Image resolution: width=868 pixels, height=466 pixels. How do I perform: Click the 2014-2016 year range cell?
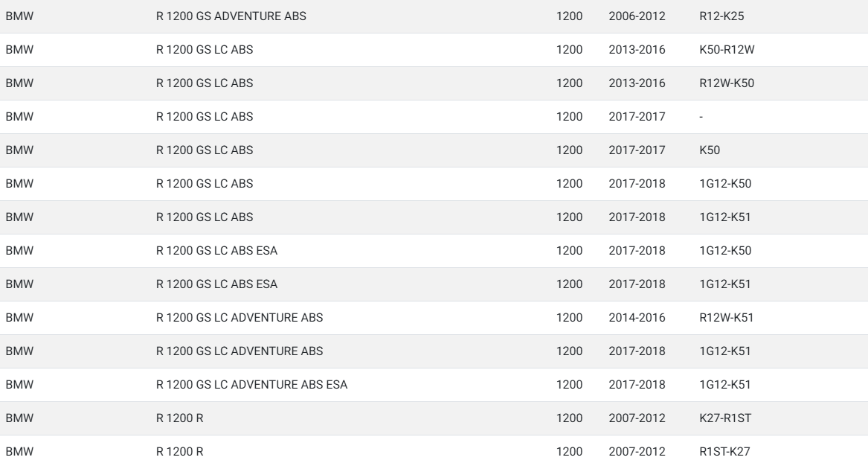tap(637, 318)
